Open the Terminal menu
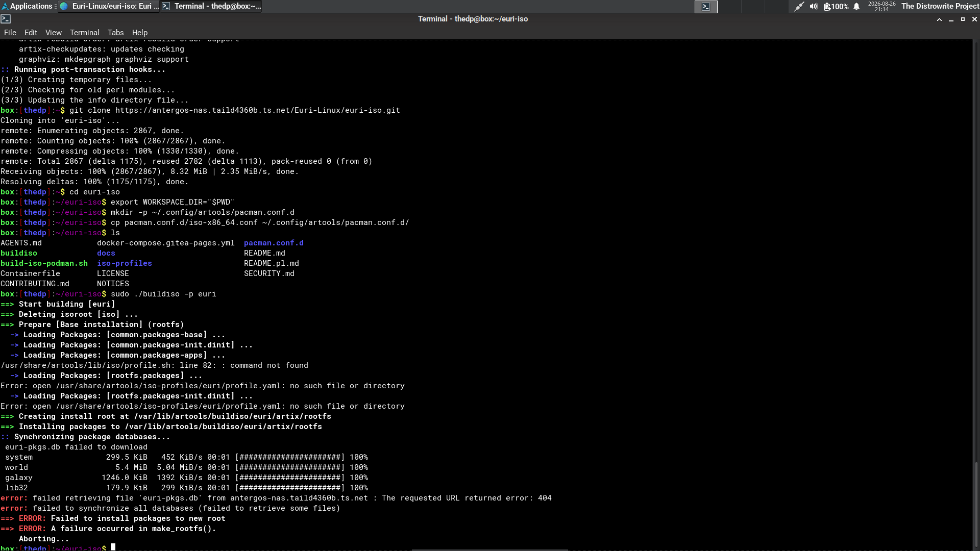The height and width of the screenshot is (551, 980). click(84, 33)
